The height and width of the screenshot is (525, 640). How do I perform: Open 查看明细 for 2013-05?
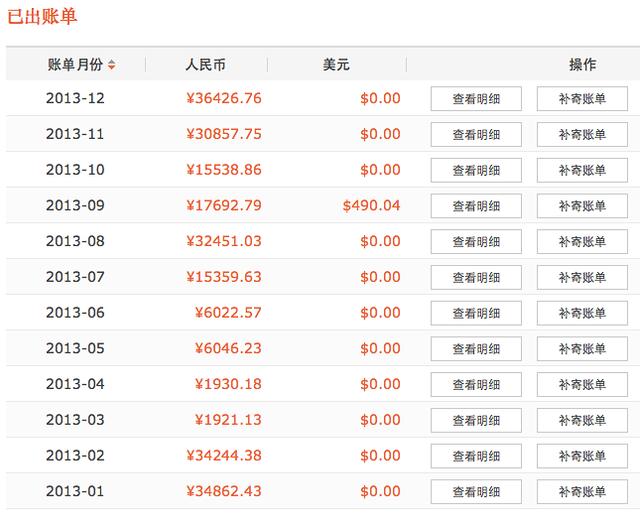(x=476, y=349)
